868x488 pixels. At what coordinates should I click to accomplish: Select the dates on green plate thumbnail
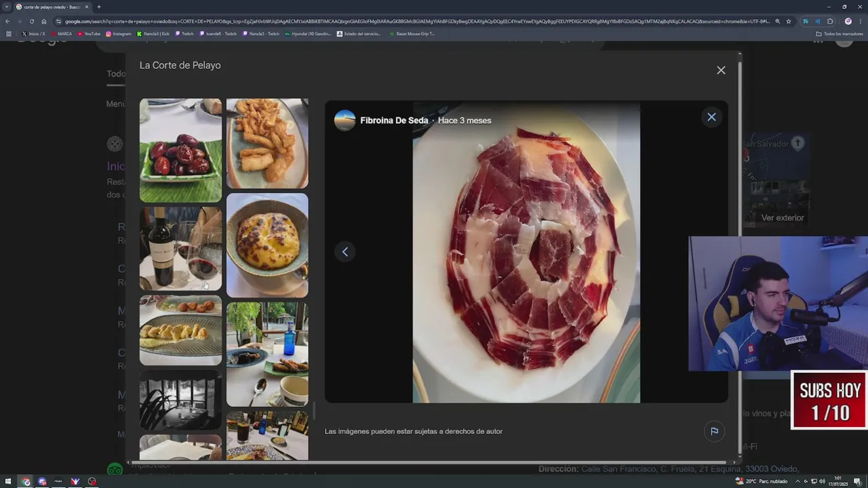[x=180, y=150]
